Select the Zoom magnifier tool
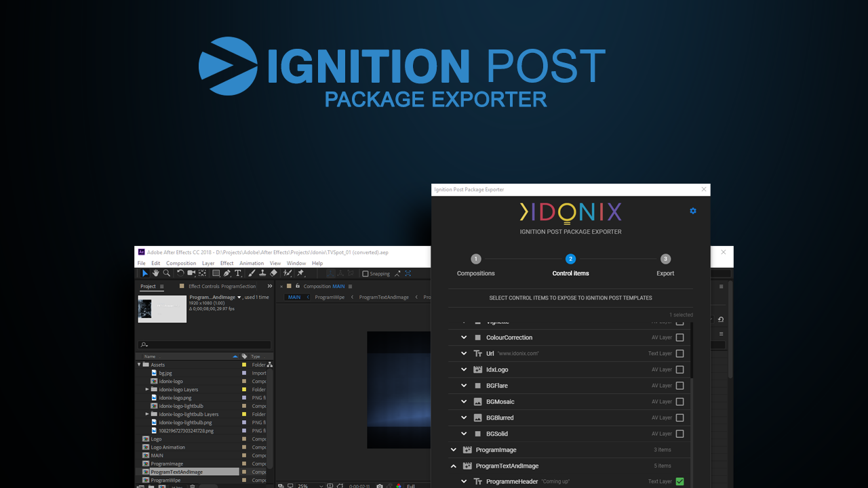Screen dimensions: 868x488 [167, 273]
